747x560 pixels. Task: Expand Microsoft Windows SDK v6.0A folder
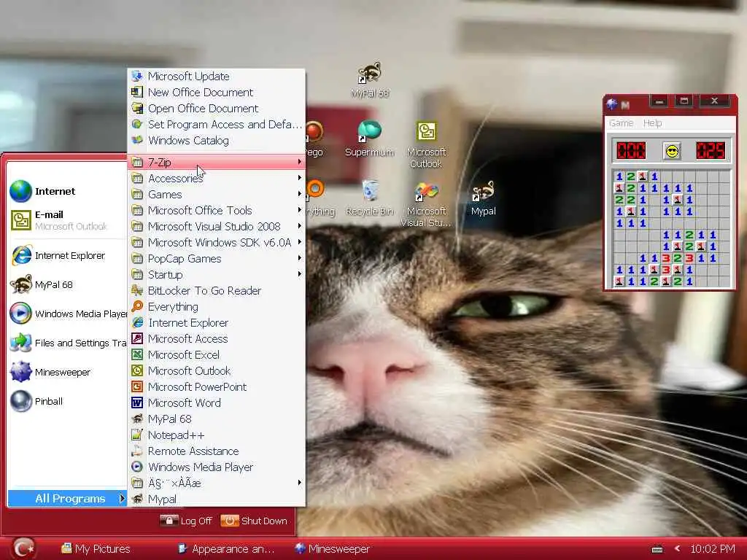tap(216, 242)
